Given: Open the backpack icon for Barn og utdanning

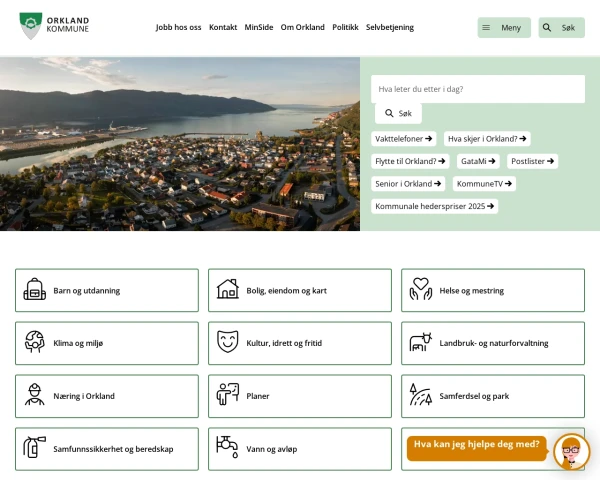Looking at the screenshot, I should tap(35, 290).
